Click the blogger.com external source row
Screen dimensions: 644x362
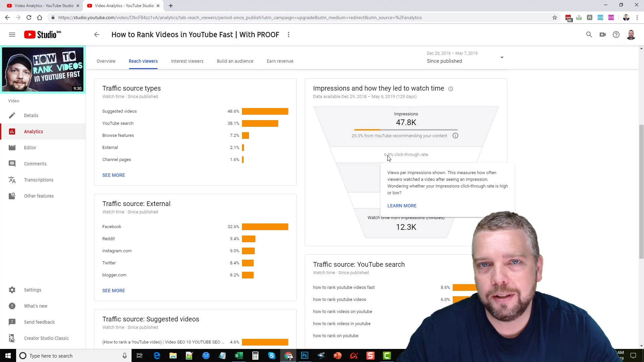[x=195, y=275]
